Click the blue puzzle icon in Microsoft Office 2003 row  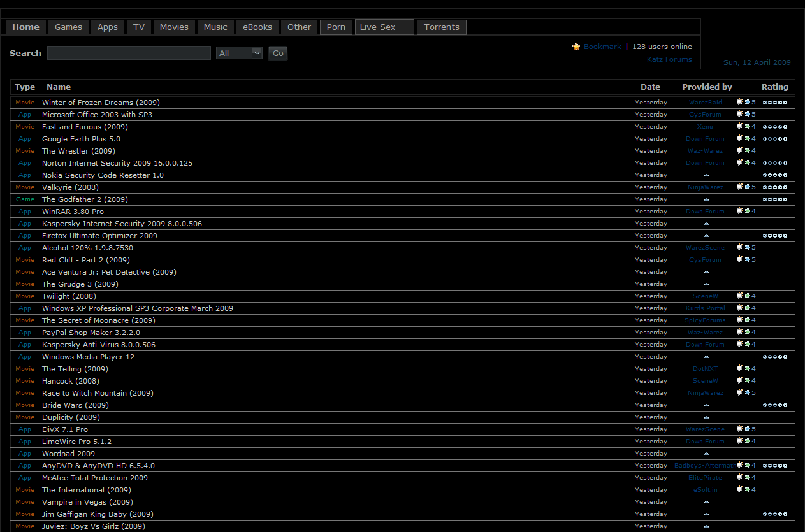pyautogui.click(x=748, y=114)
